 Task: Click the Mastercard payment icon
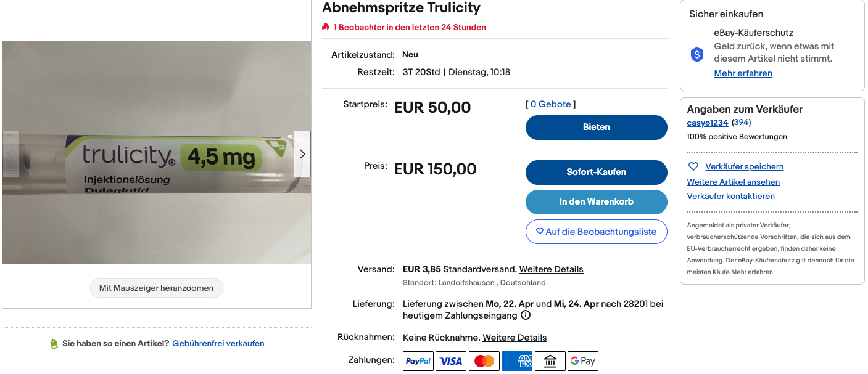[x=484, y=361]
